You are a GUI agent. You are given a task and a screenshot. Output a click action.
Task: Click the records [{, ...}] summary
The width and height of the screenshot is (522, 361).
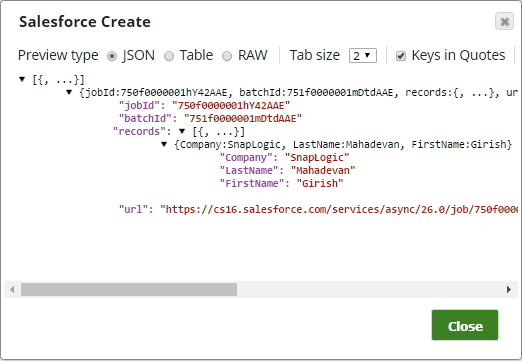point(219,132)
